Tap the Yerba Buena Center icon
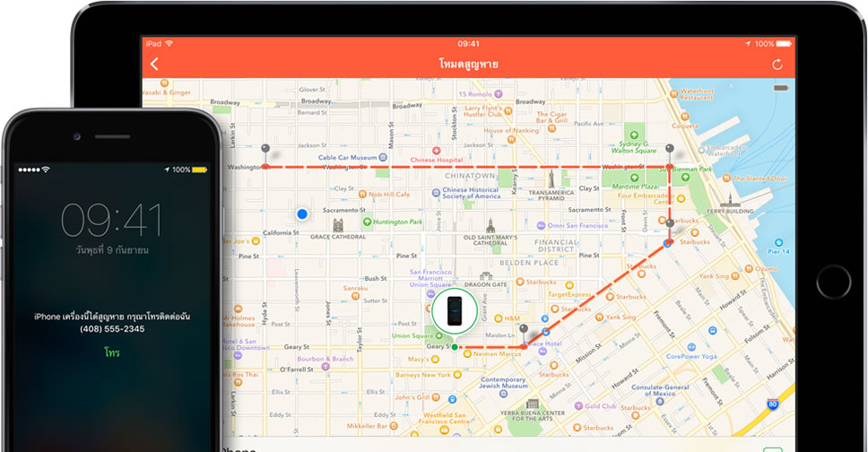The height and width of the screenshot is (452, 868). tap(532, 404)
